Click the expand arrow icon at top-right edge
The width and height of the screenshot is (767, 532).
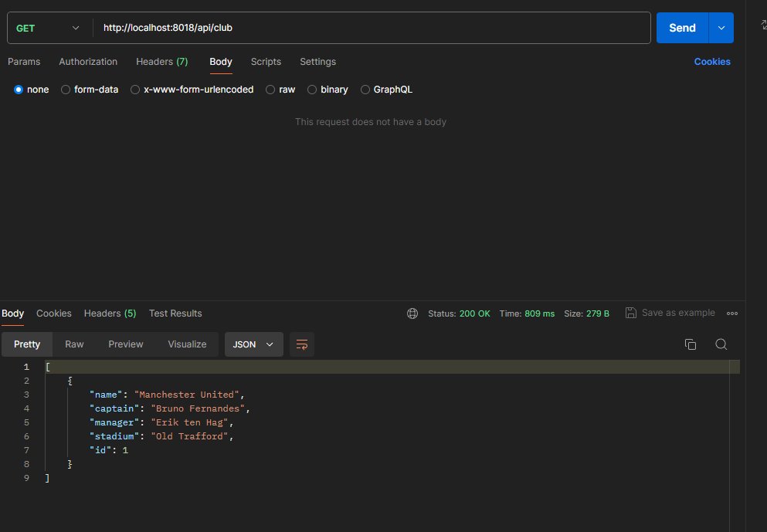764,25
